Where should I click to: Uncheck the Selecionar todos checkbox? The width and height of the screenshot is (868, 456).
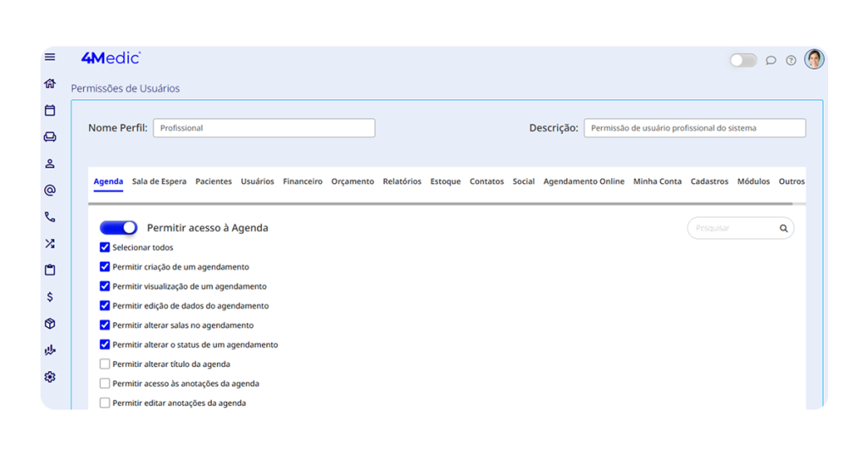pos(105,247)
